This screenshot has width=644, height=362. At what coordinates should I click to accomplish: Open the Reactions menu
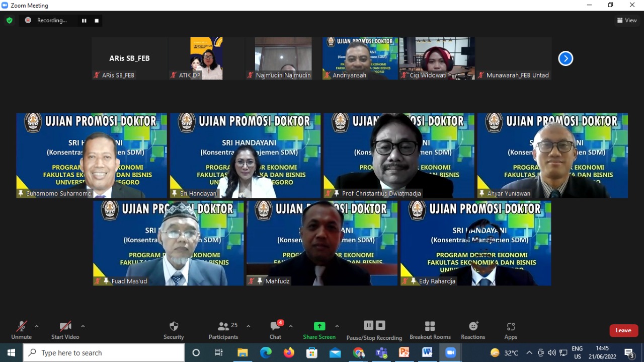point(473,330)
